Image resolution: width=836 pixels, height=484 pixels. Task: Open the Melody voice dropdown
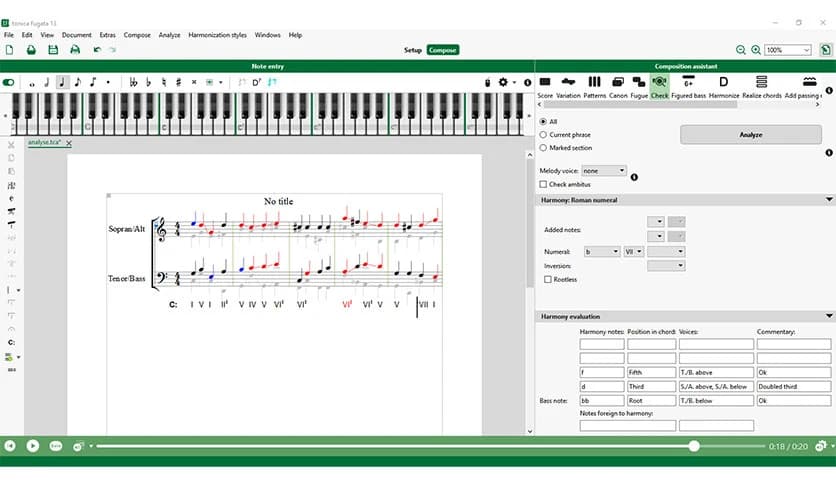(x=604, y=171)
